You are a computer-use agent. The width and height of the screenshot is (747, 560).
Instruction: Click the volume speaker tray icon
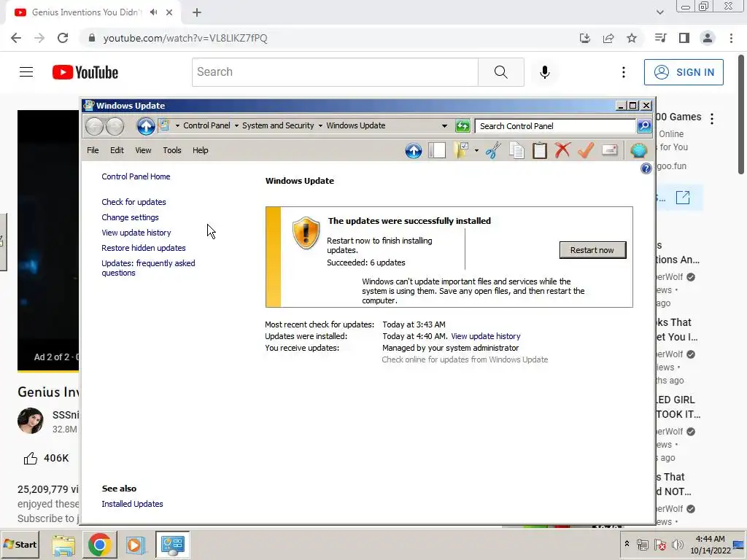click(x=677, y=544)
